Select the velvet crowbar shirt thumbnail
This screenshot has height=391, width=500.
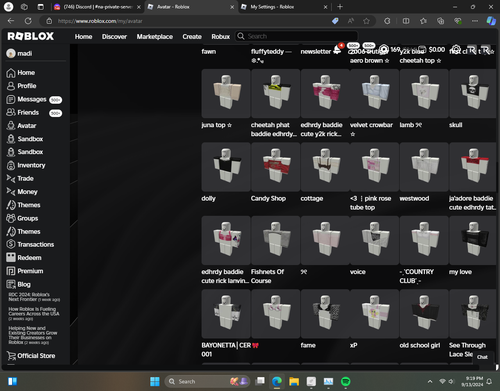374,93
